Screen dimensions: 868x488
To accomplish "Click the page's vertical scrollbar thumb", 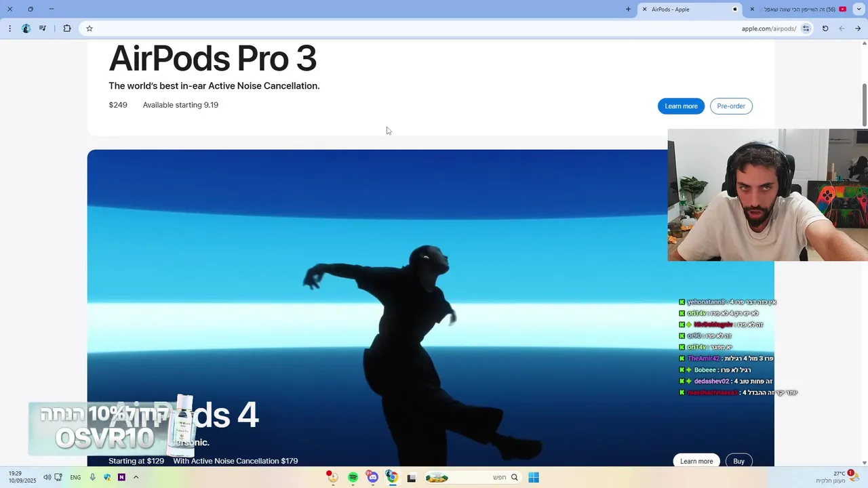I will click(864, 104).
